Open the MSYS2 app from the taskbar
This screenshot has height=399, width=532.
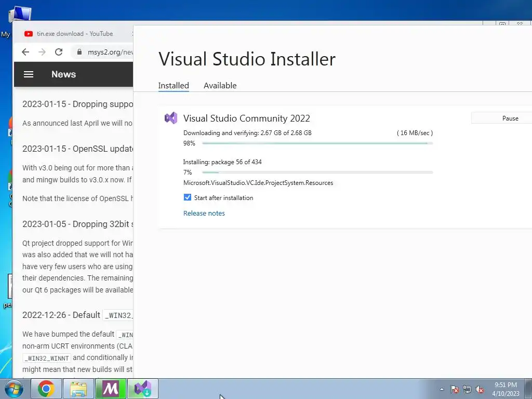coord(111,389)
